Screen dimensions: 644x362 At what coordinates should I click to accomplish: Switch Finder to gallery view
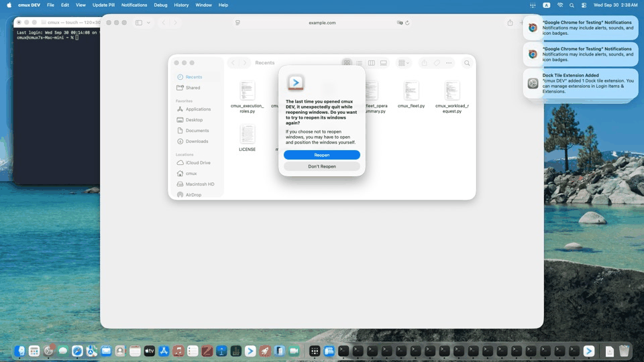click(x=383, y=63)
